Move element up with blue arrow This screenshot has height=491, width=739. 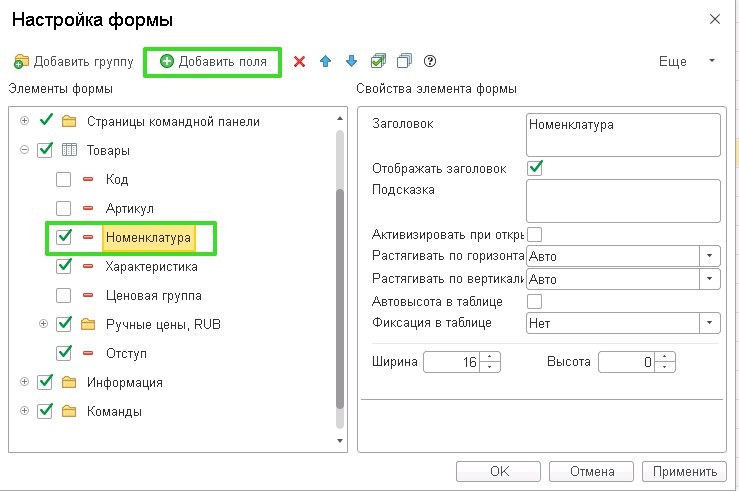325,61
